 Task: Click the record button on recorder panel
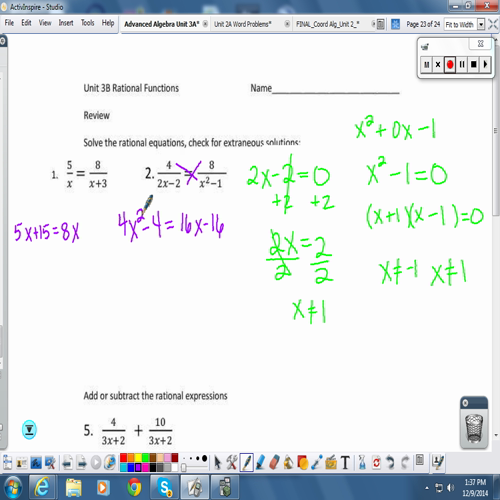click(x=450, y=64)
